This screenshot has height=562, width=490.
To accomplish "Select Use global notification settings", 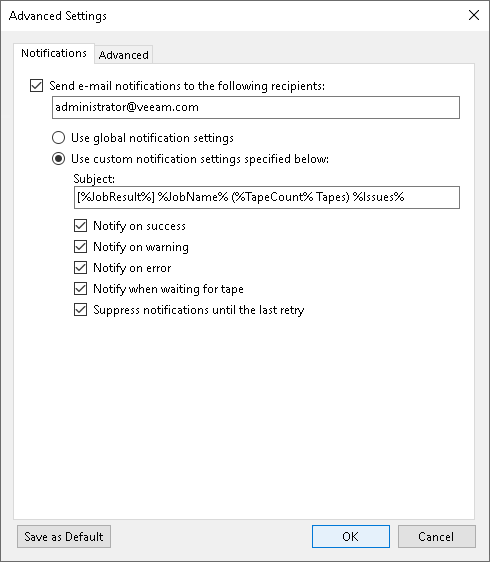I will click(58, 138).
